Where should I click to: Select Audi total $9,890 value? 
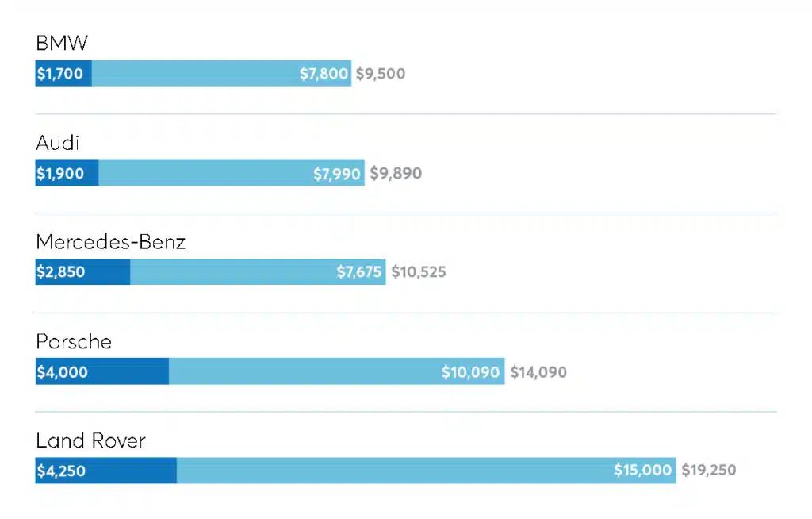coord(396,173)
